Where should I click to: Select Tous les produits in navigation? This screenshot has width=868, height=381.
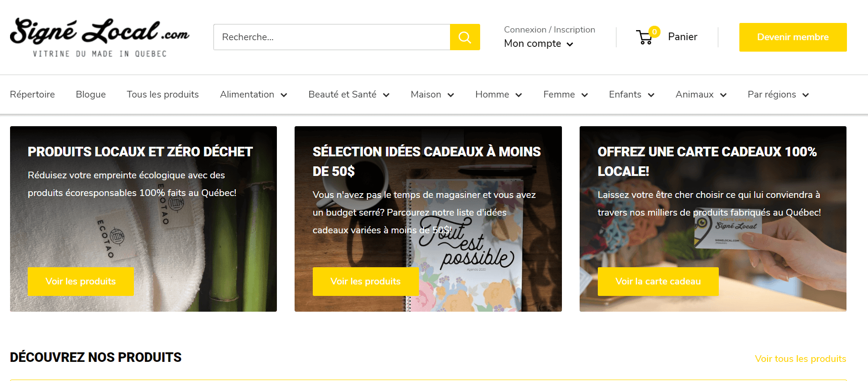coord(163,95)
